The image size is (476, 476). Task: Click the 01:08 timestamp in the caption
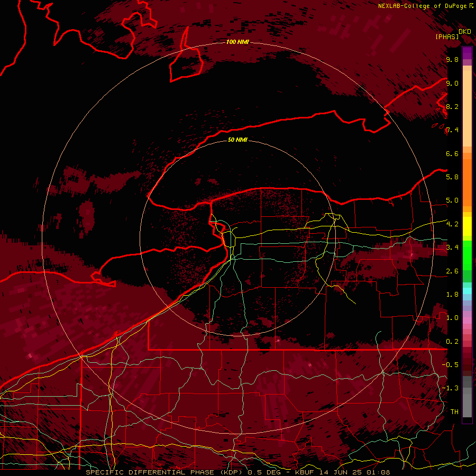379,472
